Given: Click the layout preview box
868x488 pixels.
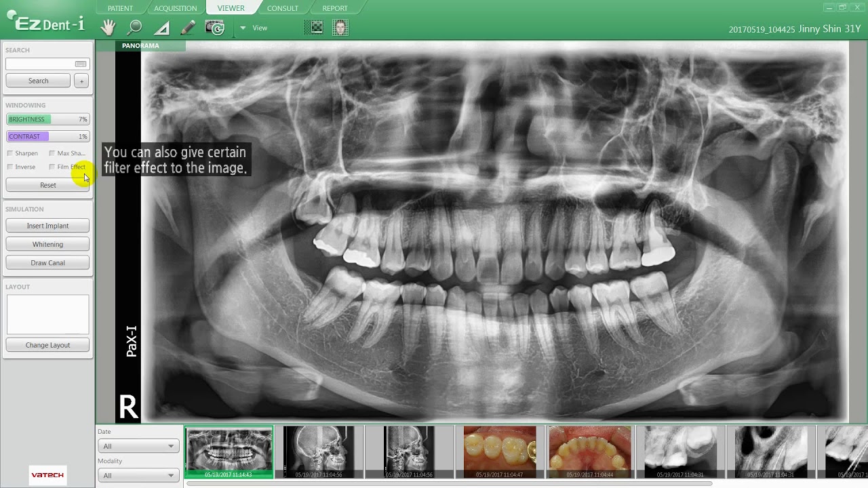Looking at the screenshot, I should coord(47,314).
